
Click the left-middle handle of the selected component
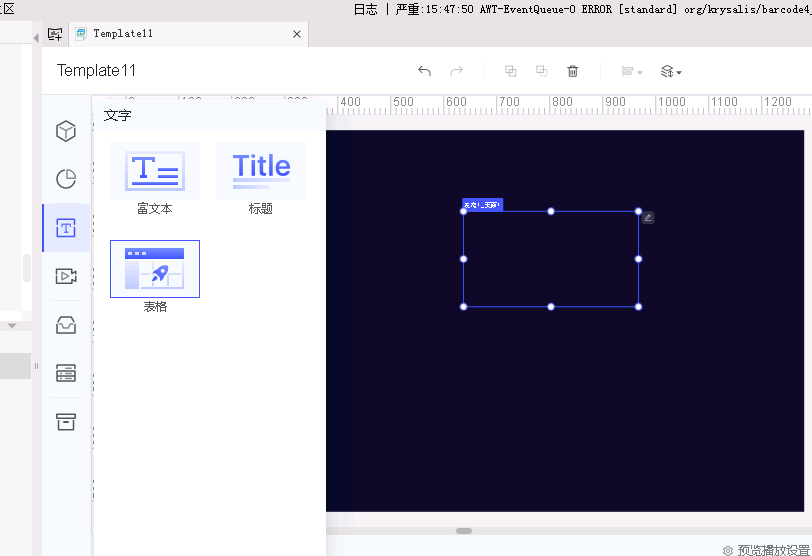coord(463,259)
